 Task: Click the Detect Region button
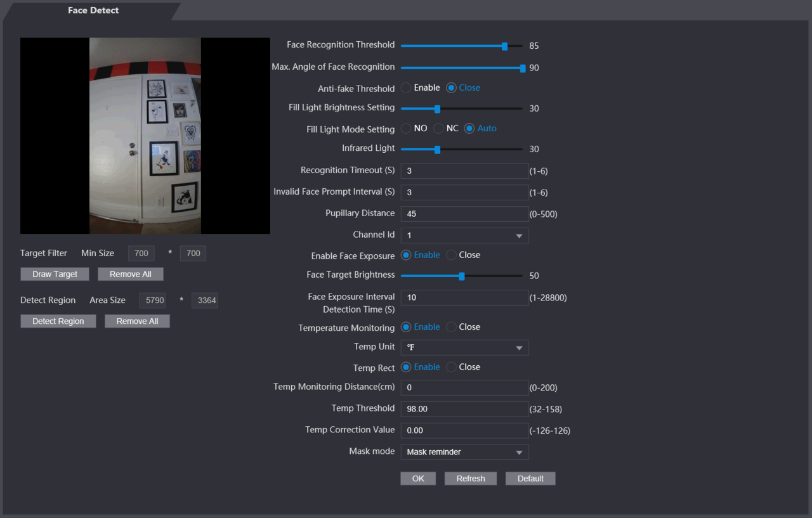58,321
